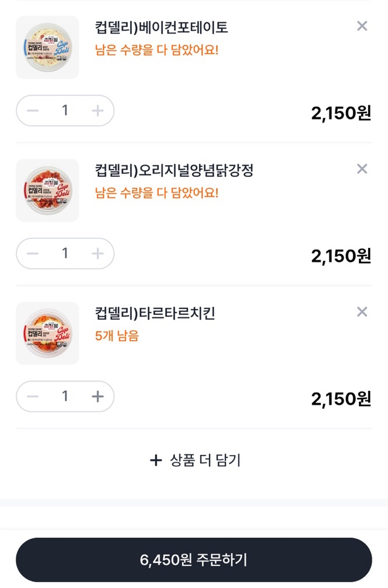388x588 pixels.
Task: Select the 컵델리)베이컨포테이토 product name
Action: click(162, 27)
